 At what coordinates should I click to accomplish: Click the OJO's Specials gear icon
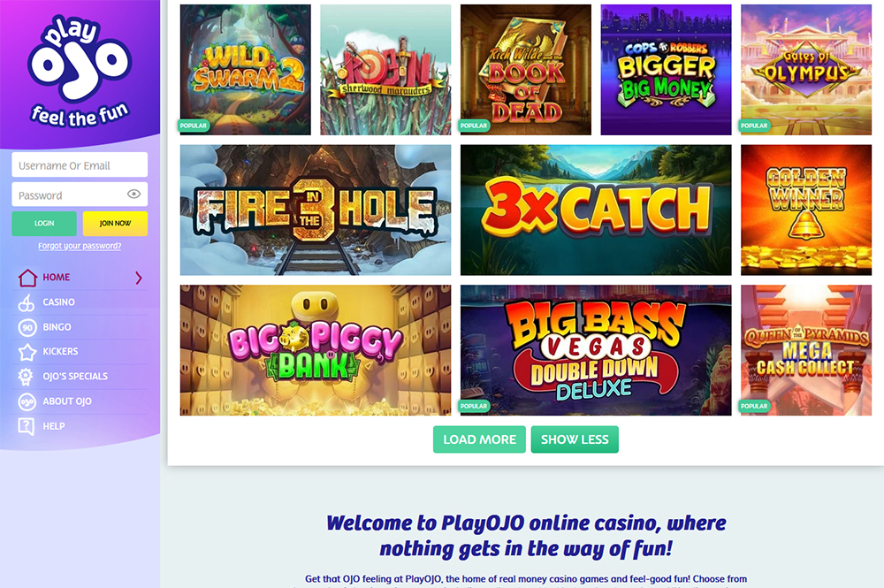click(26, 377)
